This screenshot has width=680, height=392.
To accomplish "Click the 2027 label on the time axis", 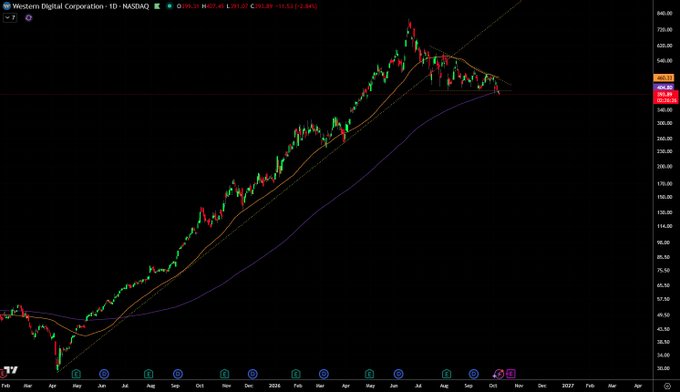I will 568,385.
